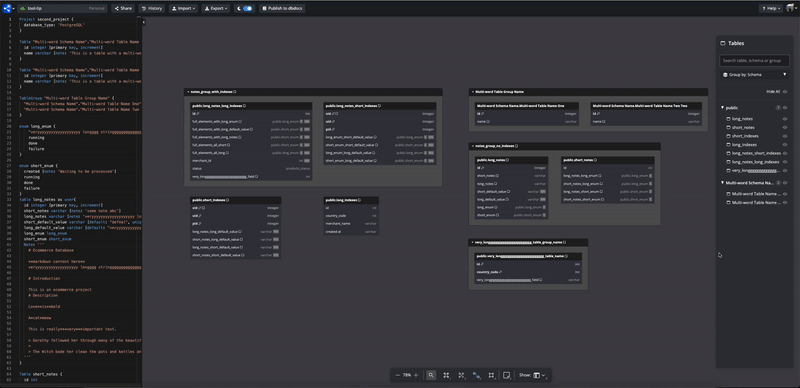Activate the search magnifier tool

point(431,375)
